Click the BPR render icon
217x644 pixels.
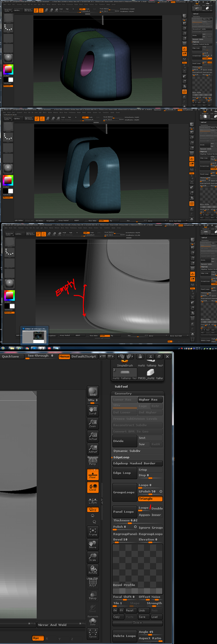pyautogui.click(x=93, y=391)
